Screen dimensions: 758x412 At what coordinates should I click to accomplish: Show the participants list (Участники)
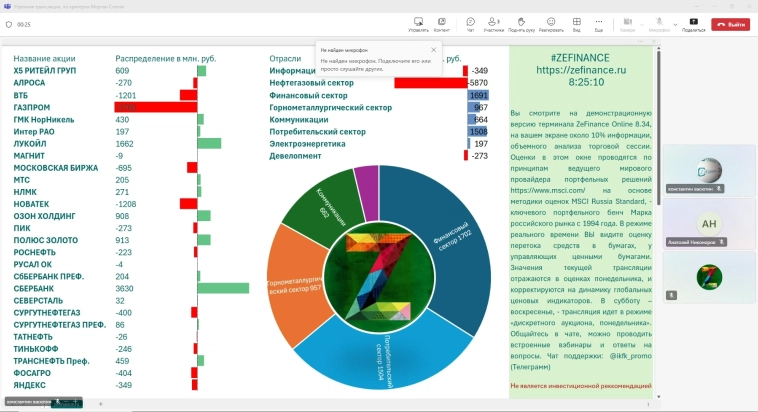(x=494, y=25)
